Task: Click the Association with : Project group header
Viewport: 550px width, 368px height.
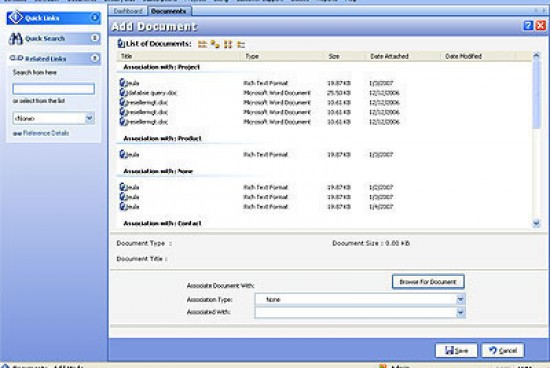Action: pos(161,67)
